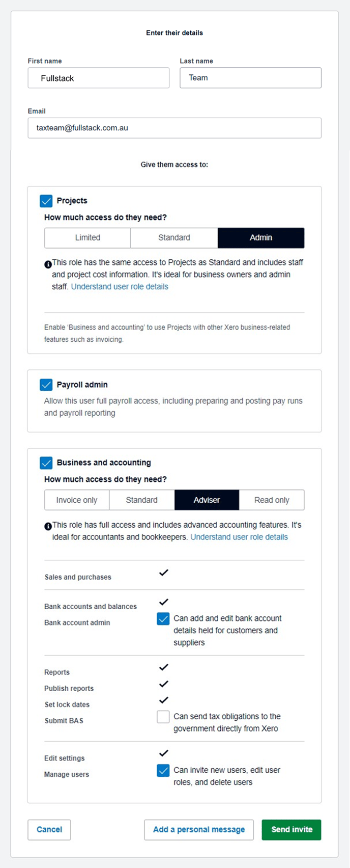Enable the Submit BAS permission
Viewport: 350px width, 868px height.
[163, 717]
